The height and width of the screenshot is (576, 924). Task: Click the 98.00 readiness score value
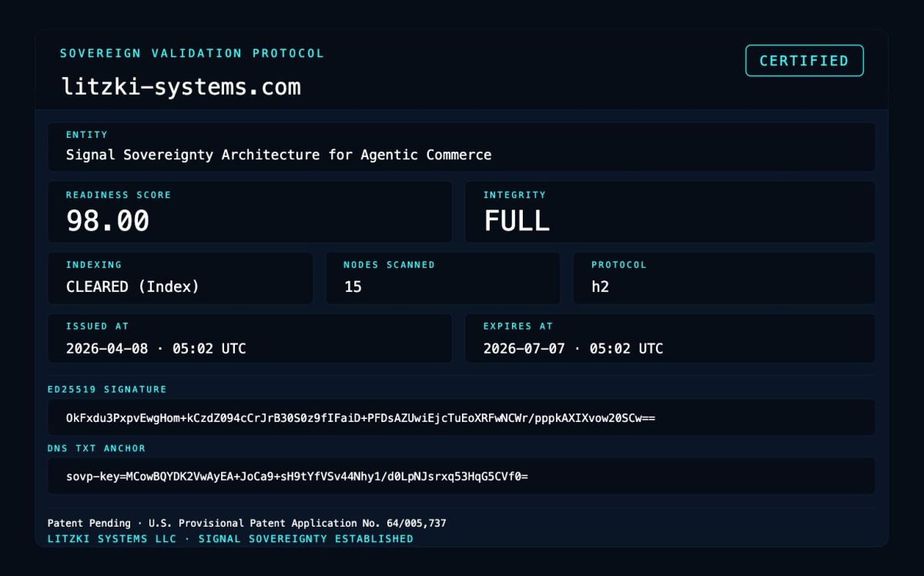(x=108, y=221)
